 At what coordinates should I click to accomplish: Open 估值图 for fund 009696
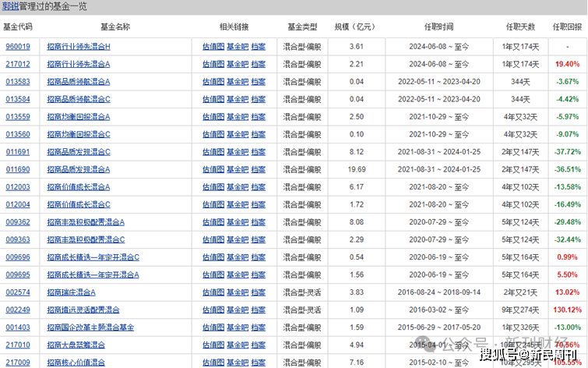click(213, 257)
